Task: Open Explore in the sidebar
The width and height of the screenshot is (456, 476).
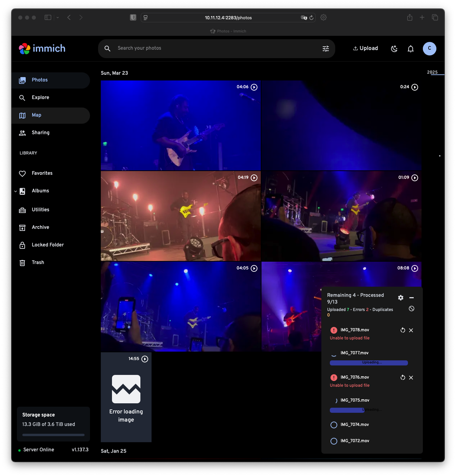Action: pyautogui.click(x=51, y=98)
